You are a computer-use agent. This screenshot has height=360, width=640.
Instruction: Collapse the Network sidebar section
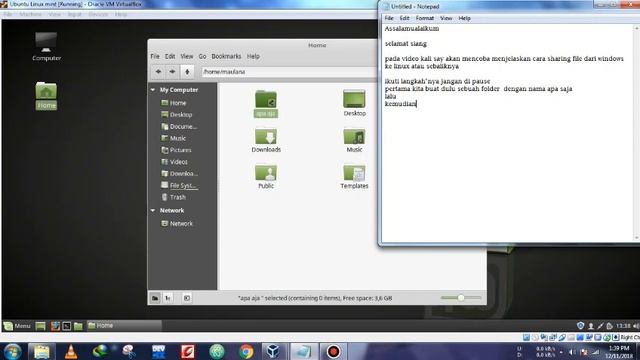pyautogui.click(x=153, y=211)
